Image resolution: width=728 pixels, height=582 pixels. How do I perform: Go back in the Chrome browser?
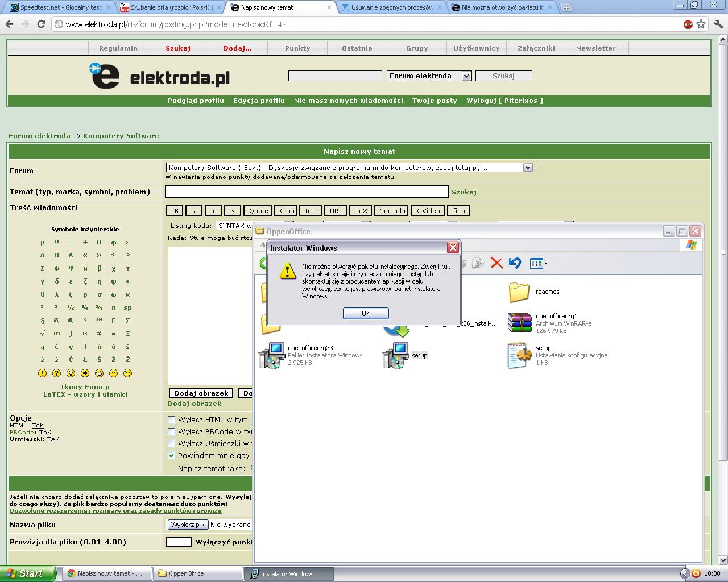pos(9,24)
